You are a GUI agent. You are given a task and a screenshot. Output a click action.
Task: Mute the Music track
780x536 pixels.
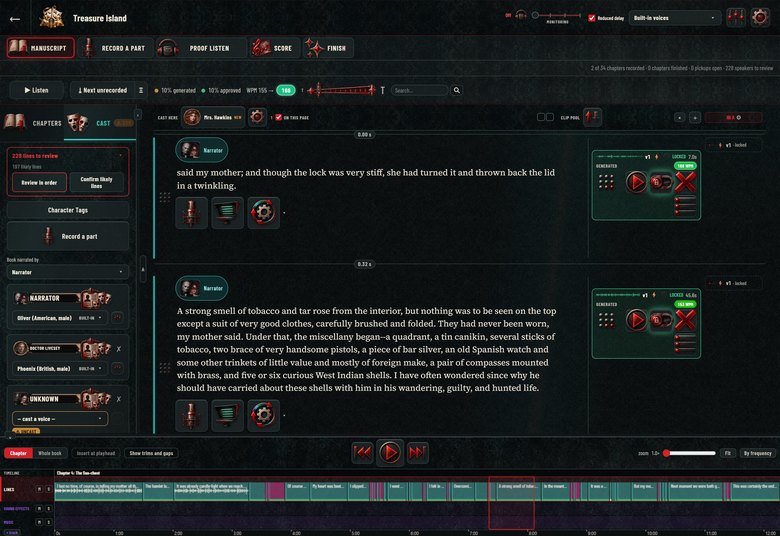point(39,522)
